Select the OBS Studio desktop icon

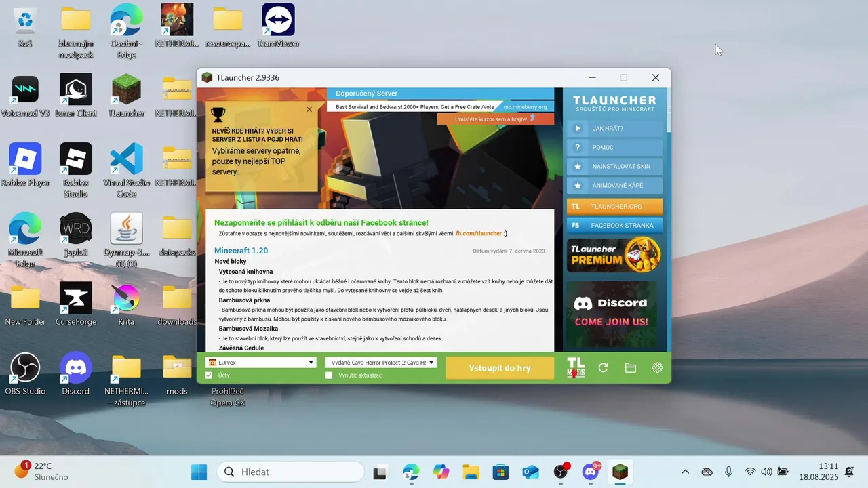point(25,374)
